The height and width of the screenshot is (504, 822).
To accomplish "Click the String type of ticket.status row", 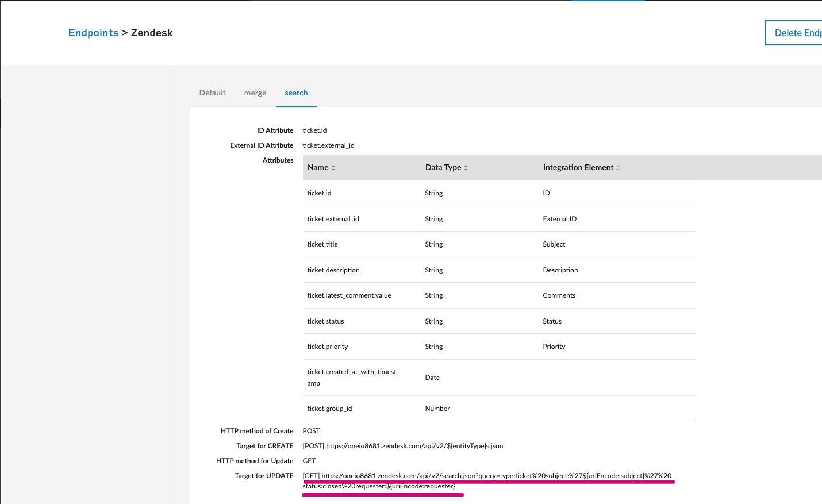I will coord(434,321).
